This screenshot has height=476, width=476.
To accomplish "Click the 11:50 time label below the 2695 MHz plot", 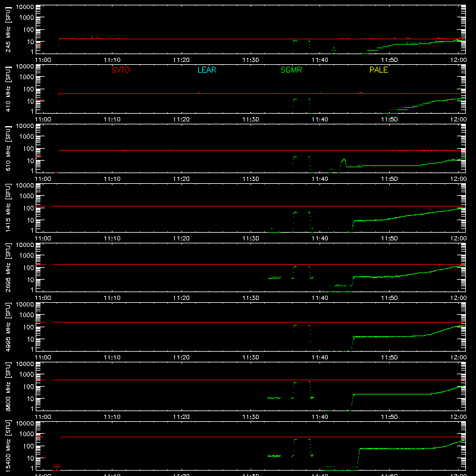I will [389, 298].
